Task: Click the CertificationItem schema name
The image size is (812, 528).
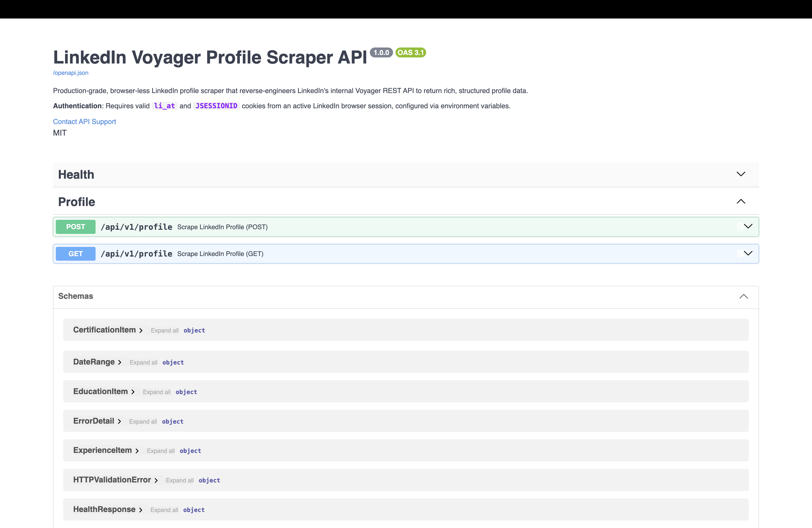Action: point(104,330)
